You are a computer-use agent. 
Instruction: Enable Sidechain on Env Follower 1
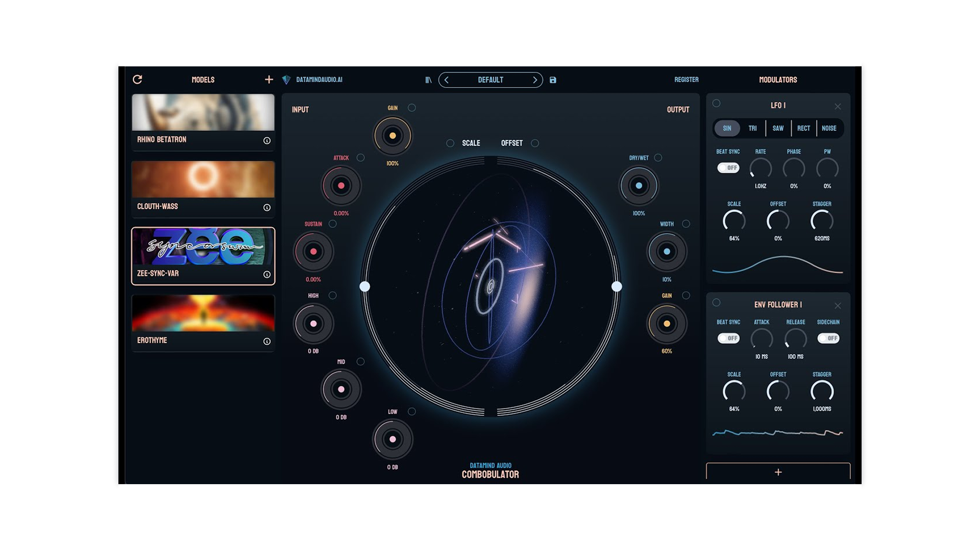point(828,338)
